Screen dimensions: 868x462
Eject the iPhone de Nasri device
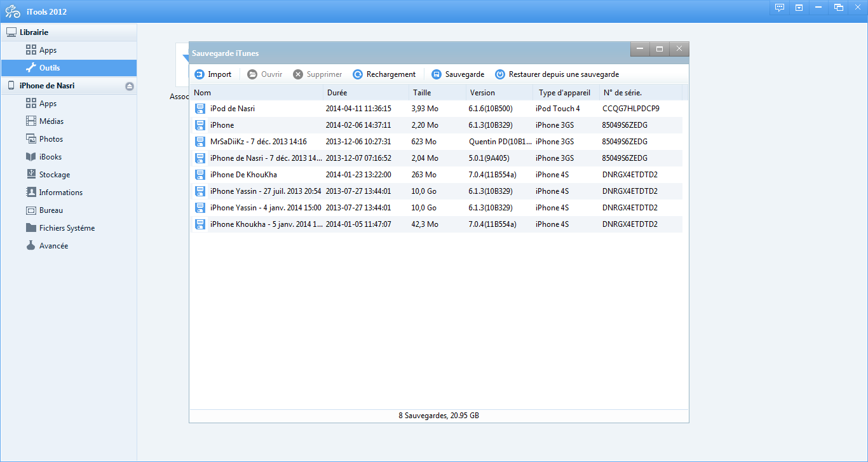[x=130, y=86]
